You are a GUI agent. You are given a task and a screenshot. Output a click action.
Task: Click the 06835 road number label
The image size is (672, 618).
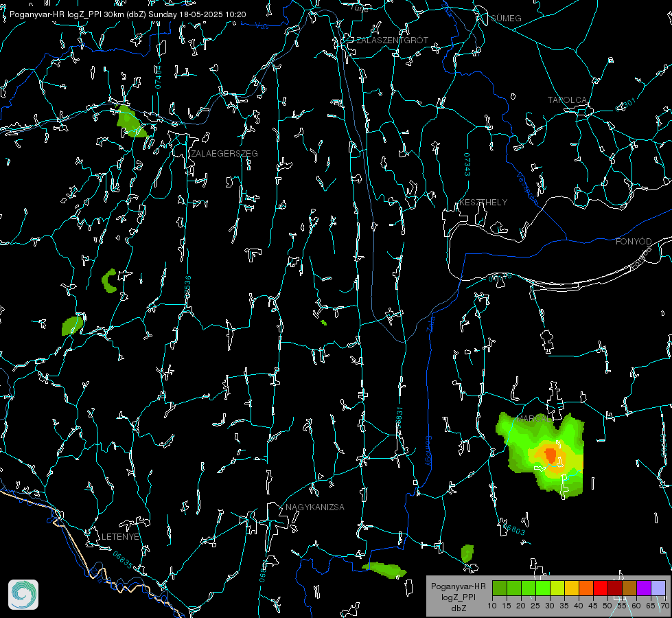point(123,560)
